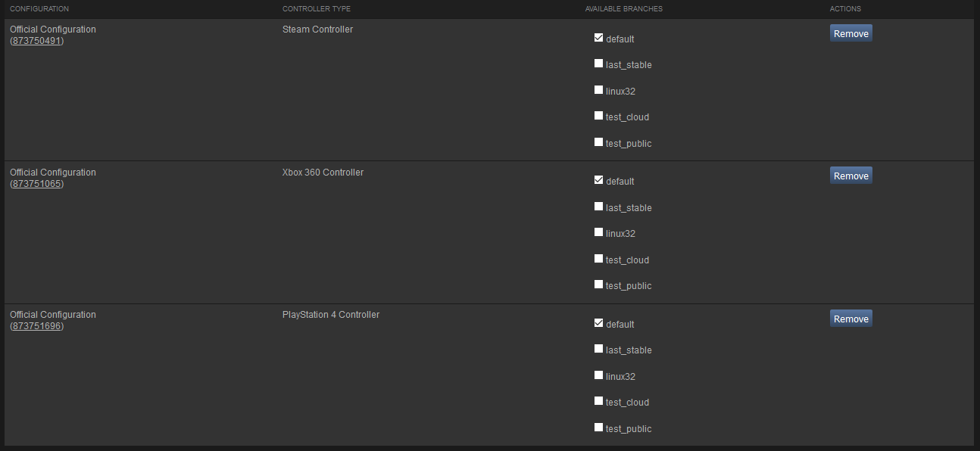980x451 pixels.
Task: Enable last_stable for PlayStation 4 Controller
Action: coord(599,349)
